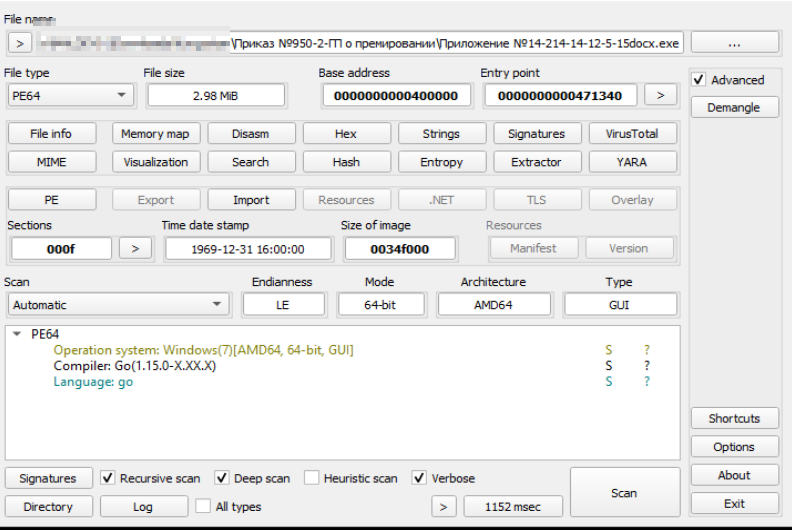Collapse the PE64 tree node
Image resolution: width=792 pixels, height=530 pixels.
[x=17, y=335]
